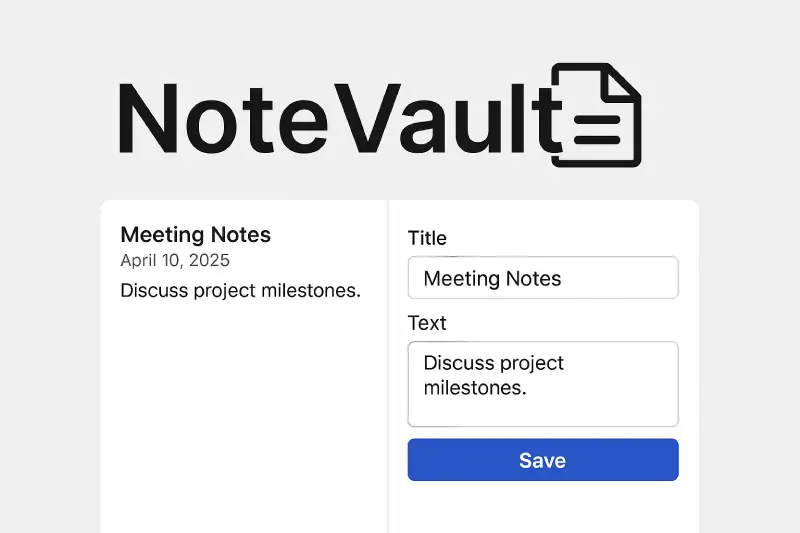This screenshot has height=533, width=800.
Task: Click the empty bottom part of the Text area
Action: point(543,412)
